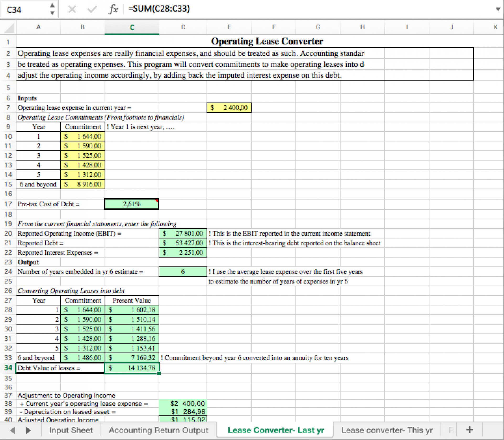Click the Debt Value of leases label

click(49, 368)
